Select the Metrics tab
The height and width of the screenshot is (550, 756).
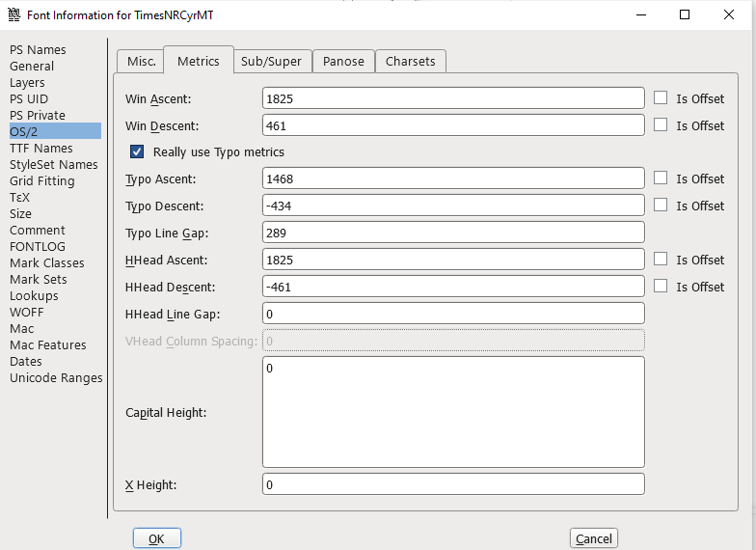pos(199,61)
